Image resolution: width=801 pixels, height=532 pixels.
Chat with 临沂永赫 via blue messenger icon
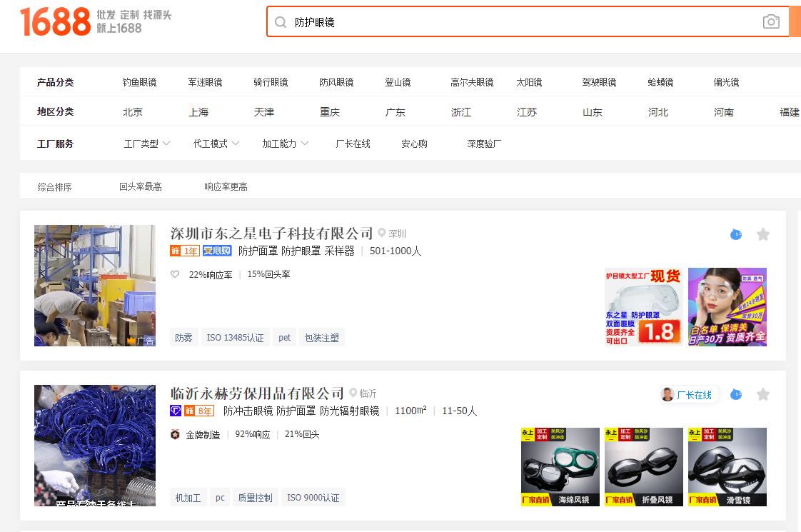736,394
